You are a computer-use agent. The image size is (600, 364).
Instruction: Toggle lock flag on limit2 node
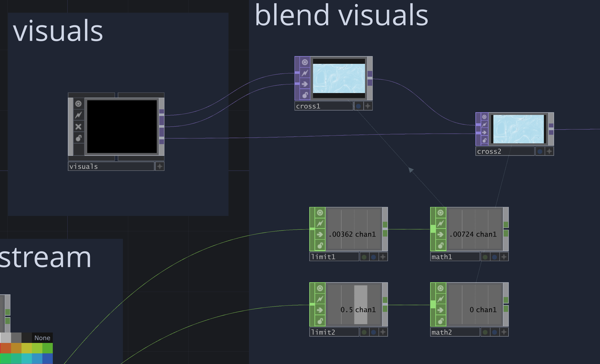[x=320, y=321]
